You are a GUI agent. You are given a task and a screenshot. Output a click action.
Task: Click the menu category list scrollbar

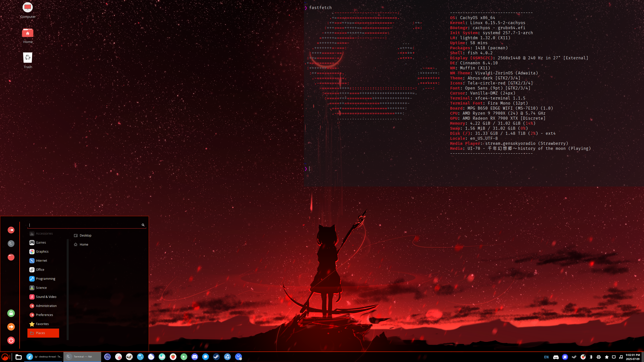coord(67,289)
